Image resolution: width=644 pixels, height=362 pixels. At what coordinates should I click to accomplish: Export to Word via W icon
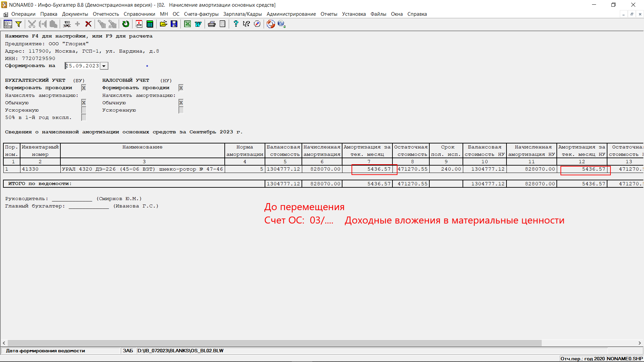(x=198, y=24)
